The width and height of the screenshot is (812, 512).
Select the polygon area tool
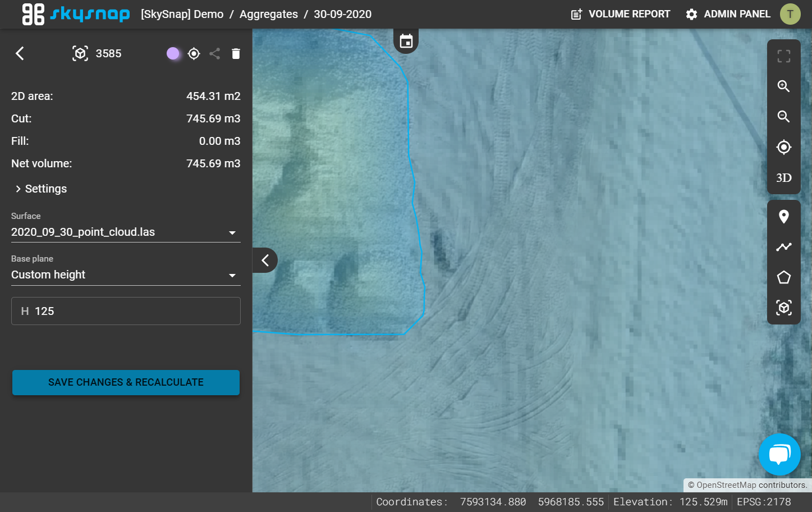(784, 277)
